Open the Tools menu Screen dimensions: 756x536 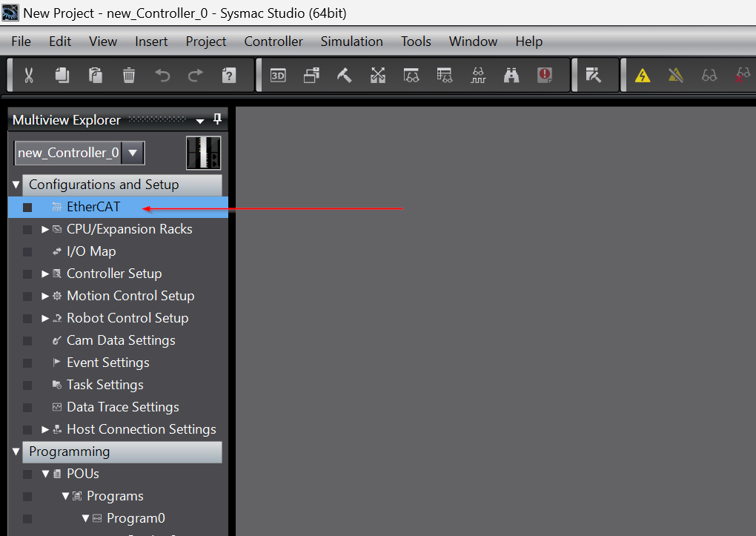(x=416, y=42)
